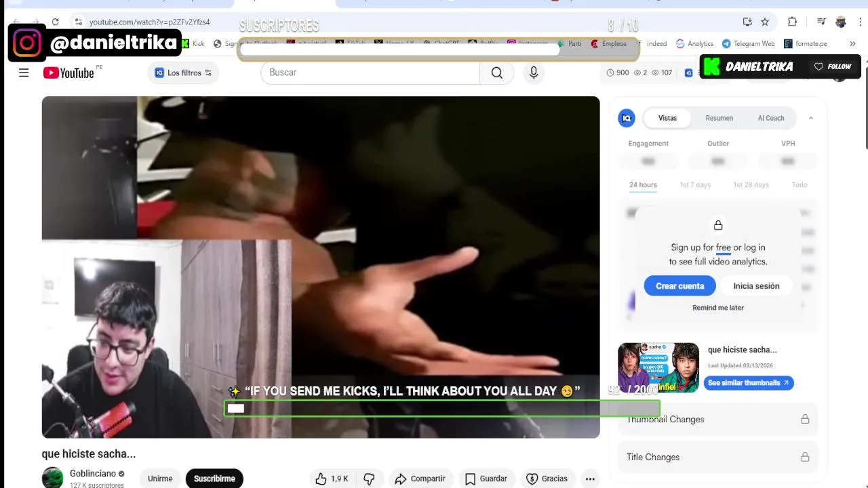Switch to the AI Coach tab
The image size is (868, 488).
(771, 118)
